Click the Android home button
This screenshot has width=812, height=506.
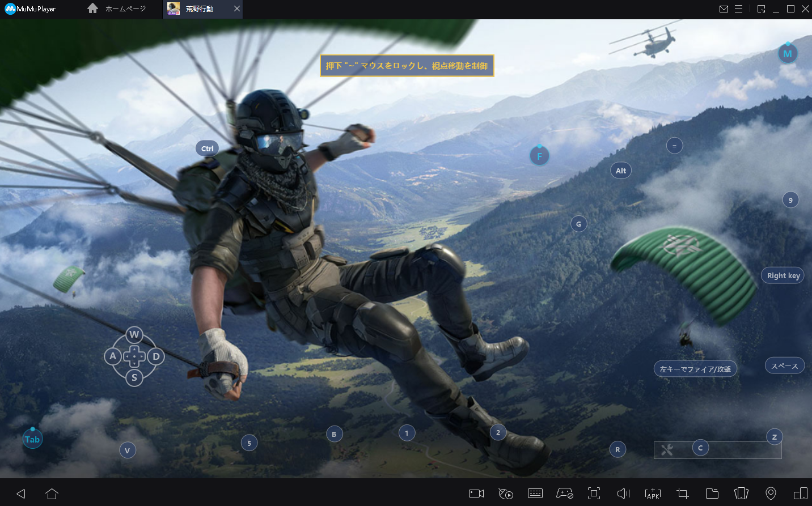click(x=52, y=494)
